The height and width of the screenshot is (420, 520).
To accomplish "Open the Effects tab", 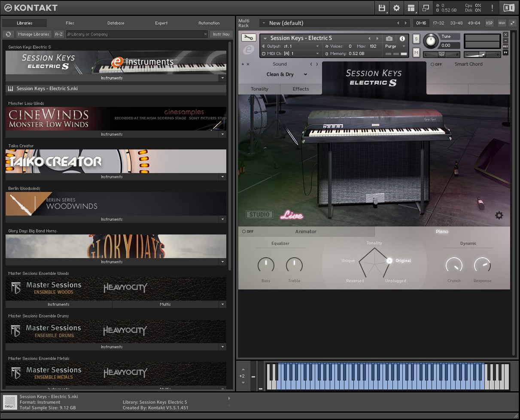I will click(x=301, y=89).
